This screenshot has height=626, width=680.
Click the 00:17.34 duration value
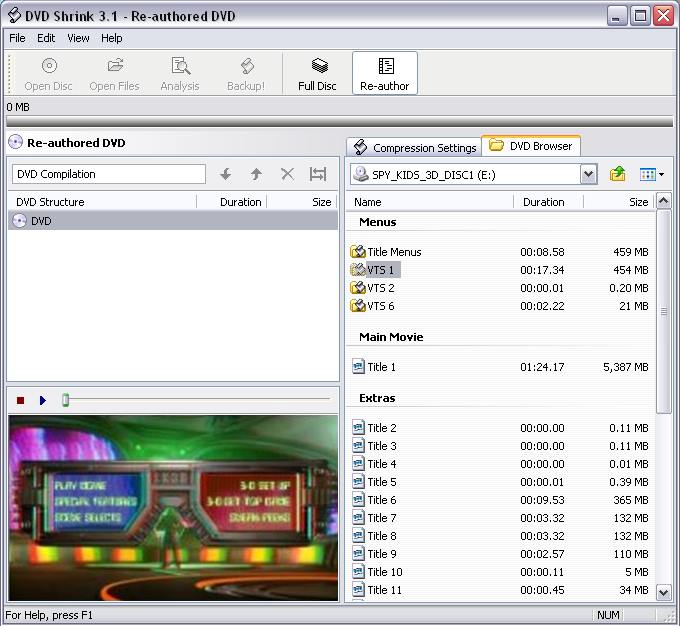tap(542, 270)
